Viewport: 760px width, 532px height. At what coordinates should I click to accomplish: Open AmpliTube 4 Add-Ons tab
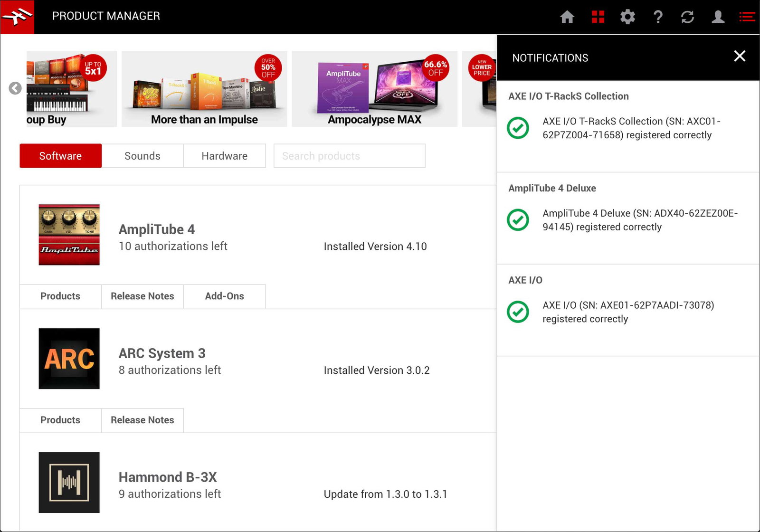point(225,296)
